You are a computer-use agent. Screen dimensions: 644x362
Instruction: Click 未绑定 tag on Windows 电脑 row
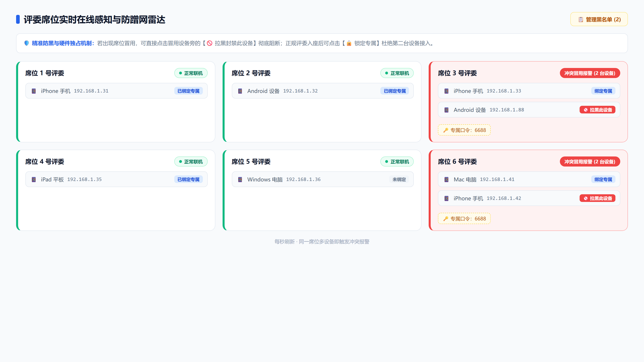point(399,179)
